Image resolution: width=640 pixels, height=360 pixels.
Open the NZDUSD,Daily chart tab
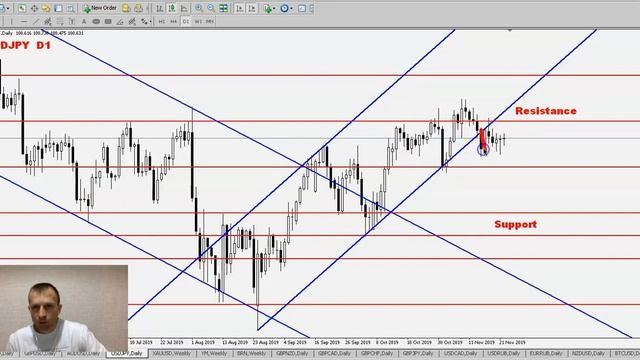coord(588,353)
